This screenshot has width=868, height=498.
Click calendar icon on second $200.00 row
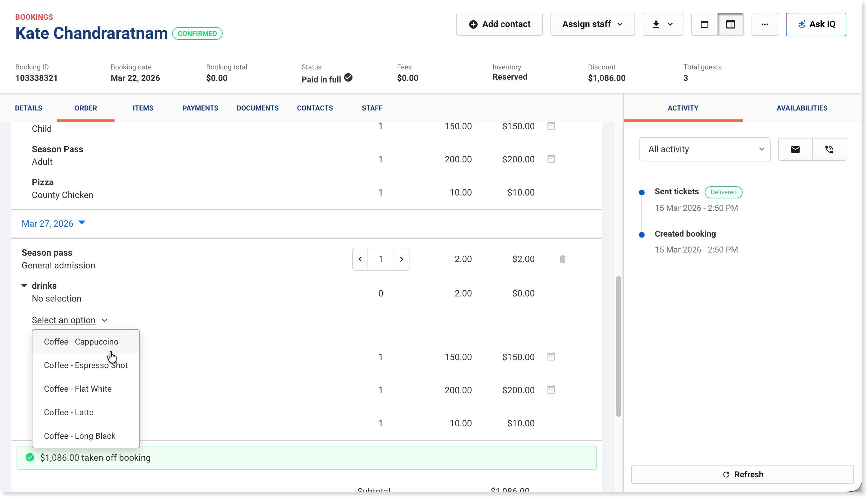click(551, 390)
